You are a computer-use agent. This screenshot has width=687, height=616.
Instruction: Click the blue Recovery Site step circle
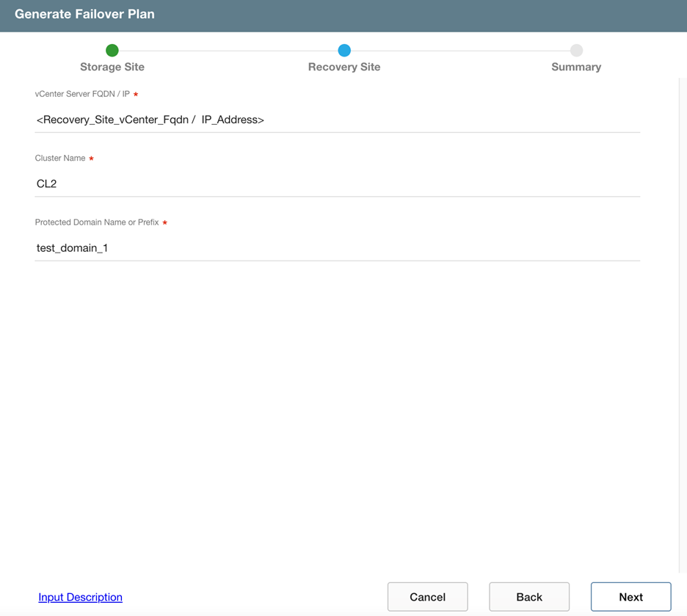click(344, 50)
